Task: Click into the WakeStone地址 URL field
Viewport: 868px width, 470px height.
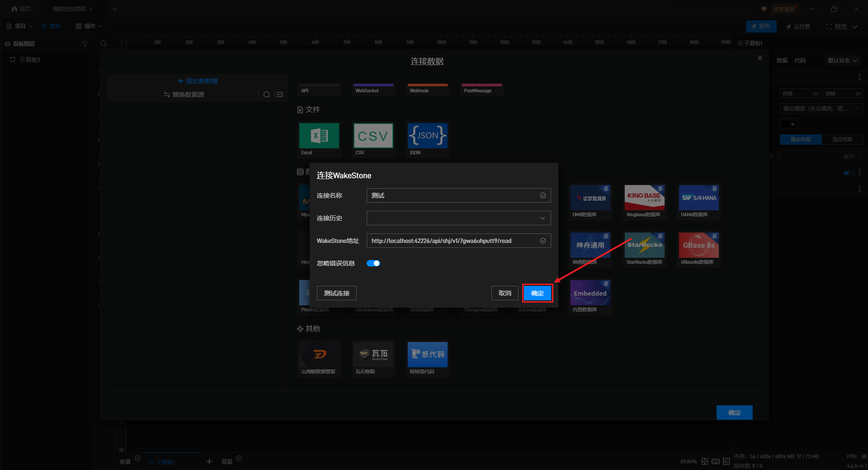Action: 452,241
